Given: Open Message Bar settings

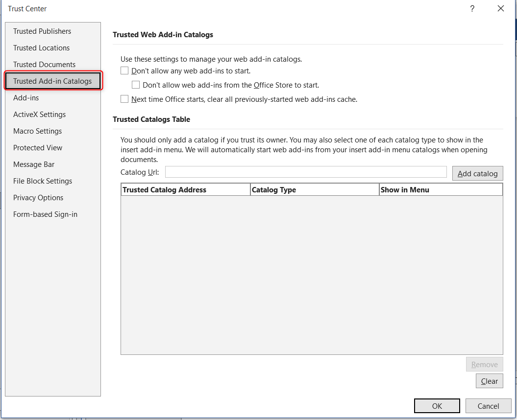Looking at the screenshot, I should pyautogui.click(x=34, y=164).
